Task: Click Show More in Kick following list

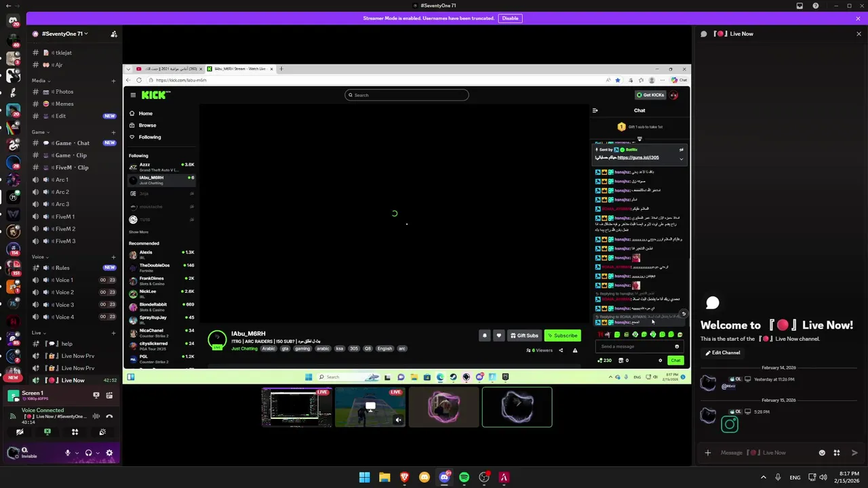Action: point(138,232)
